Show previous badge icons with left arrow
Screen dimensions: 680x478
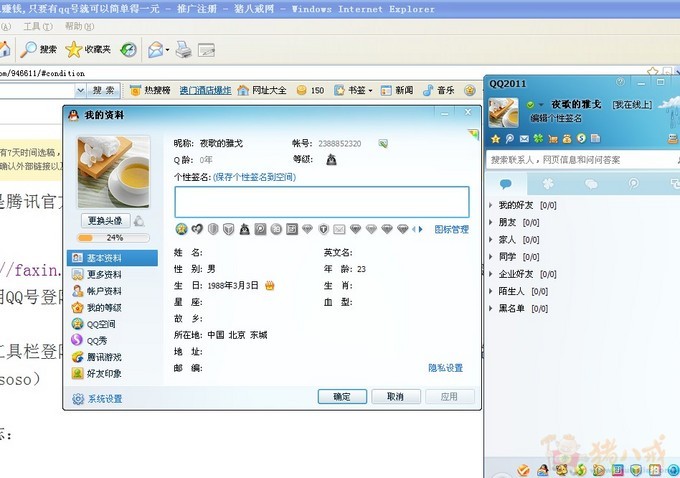pyautogui.click(x=414, y=229)
